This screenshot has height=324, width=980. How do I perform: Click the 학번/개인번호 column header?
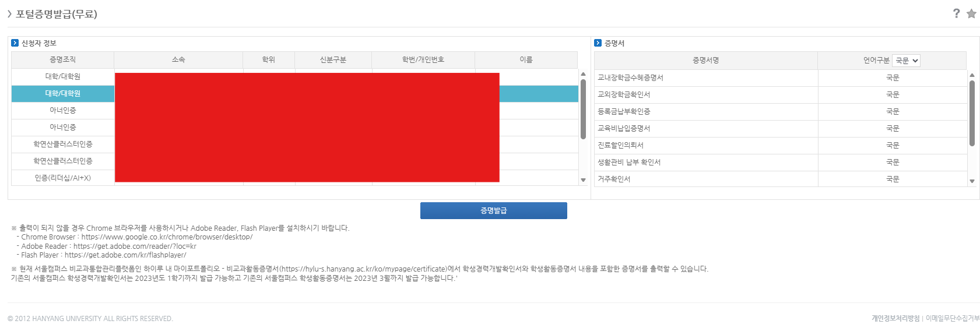423,60
